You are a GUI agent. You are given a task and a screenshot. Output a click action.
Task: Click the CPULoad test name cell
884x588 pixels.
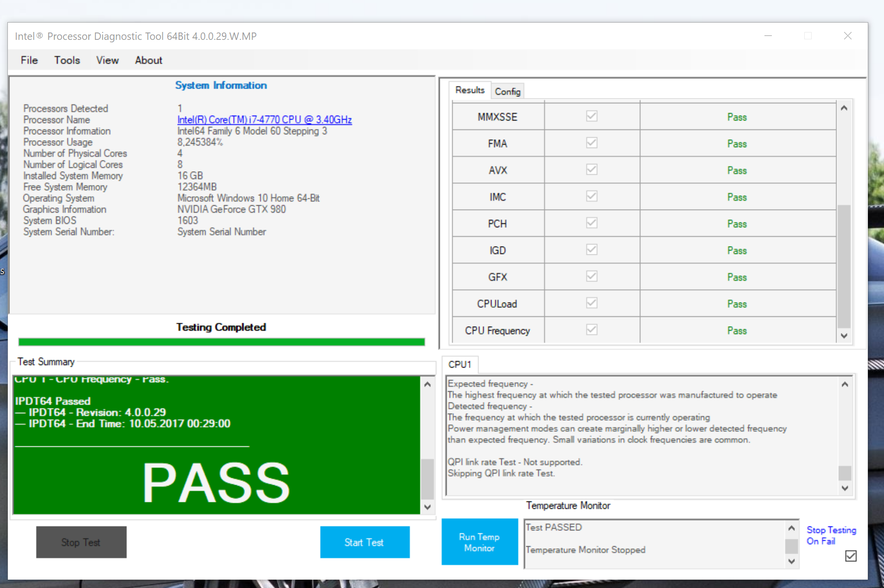coord(498,304)
